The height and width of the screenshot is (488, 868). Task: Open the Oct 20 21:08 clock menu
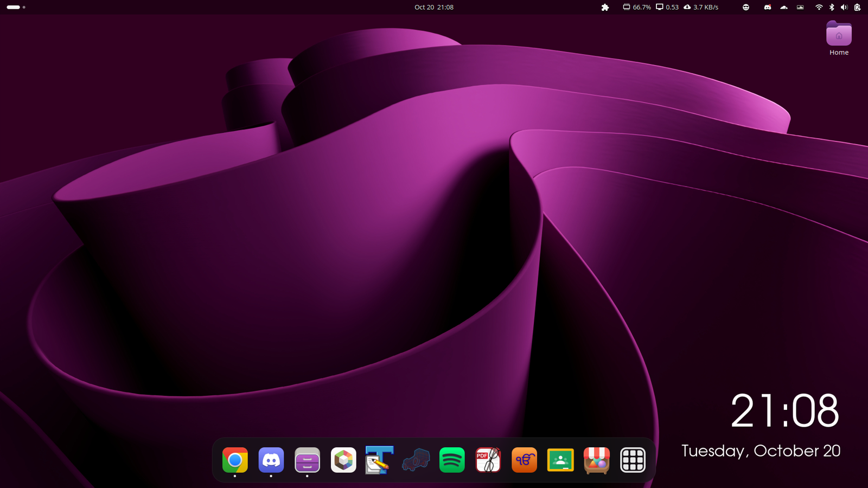(x=434, y=7)
